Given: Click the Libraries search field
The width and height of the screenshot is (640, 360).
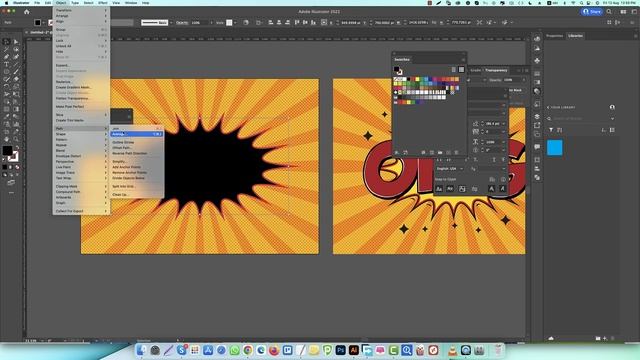Looking at the screenshot, I should (x=580, y=119).
